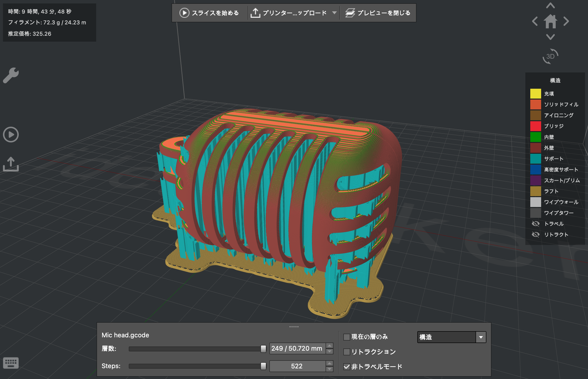Click the purple スカート/ブリム swatch
This screenshot has height=379, width=588.
tap(535, 180)
